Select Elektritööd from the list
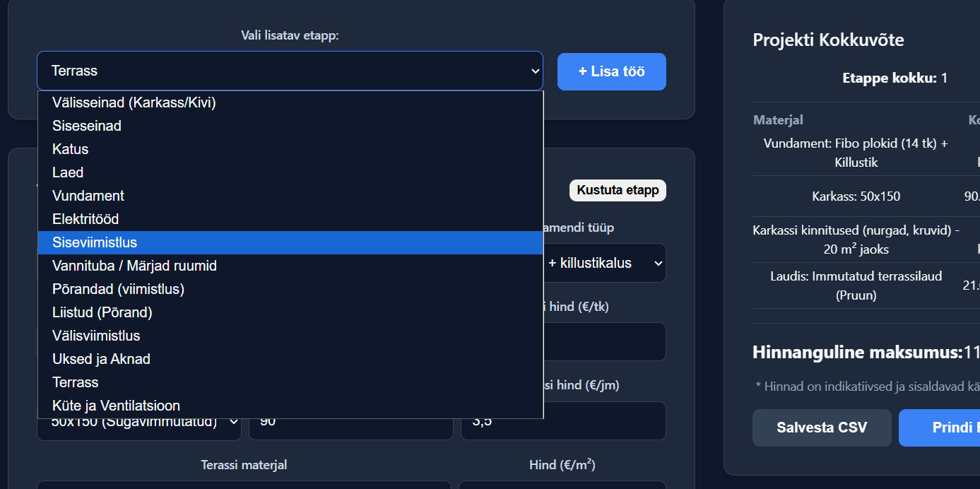Image resolution: width=980 pixels, height=489 pixels. pos(85,219)
